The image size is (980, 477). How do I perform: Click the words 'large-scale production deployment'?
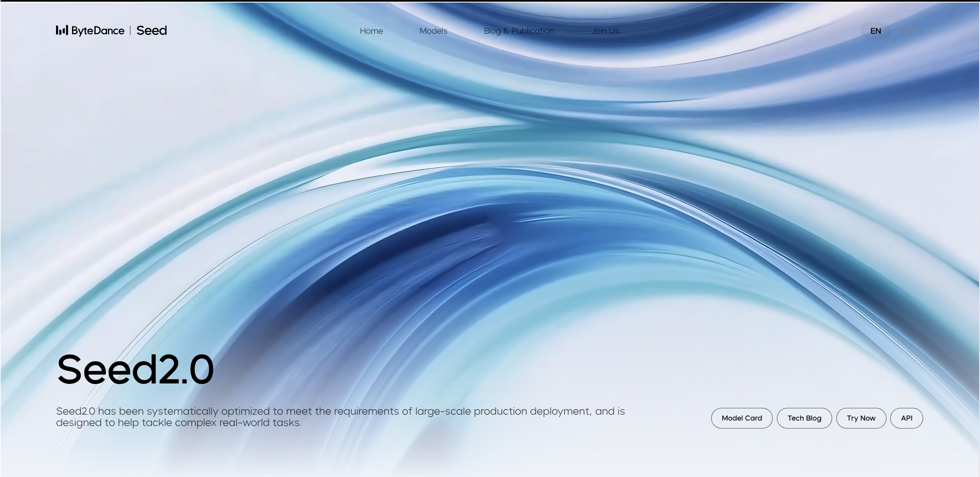pyautogui.click(x=503, y=411)
